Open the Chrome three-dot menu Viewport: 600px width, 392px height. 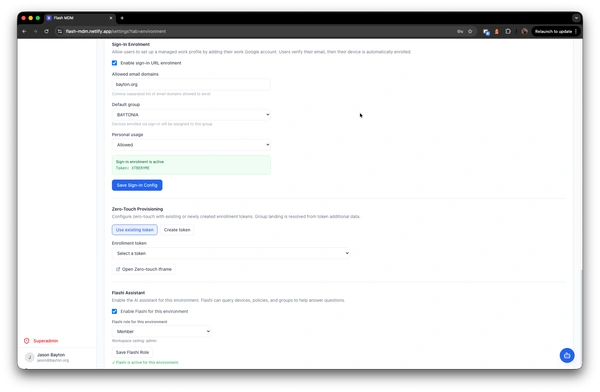pyautogui.click(x=576, y=31)
